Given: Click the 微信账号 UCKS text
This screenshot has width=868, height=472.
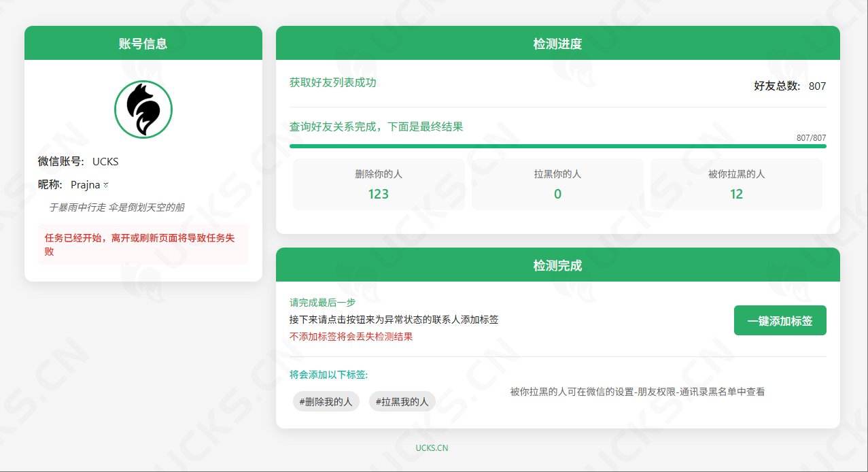Looking at the screenshot, I should [78, 161].
